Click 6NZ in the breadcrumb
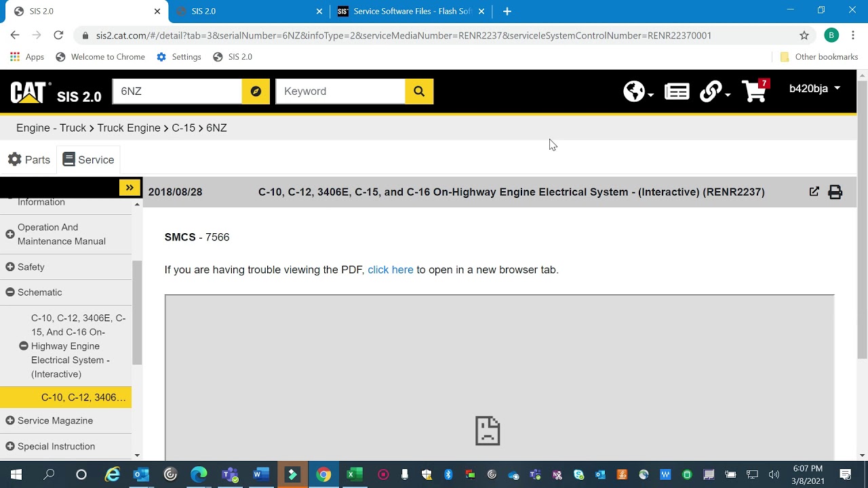 click(216, 128)
